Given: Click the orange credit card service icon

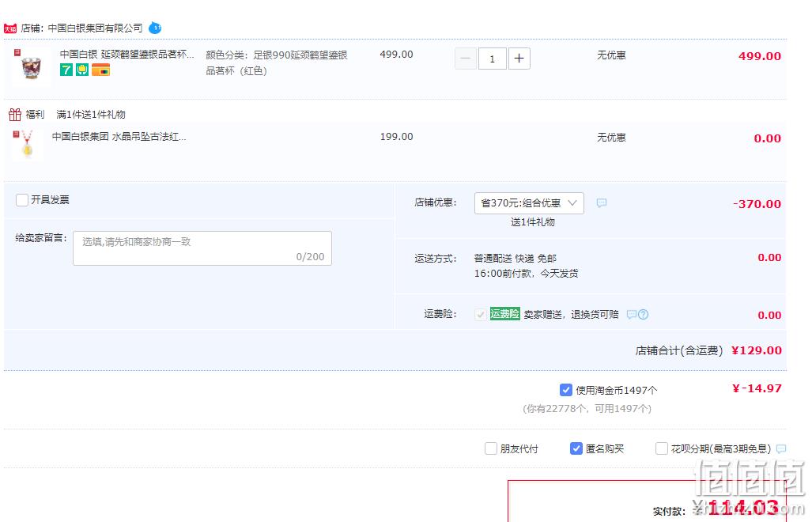Looking at the screenshot, I should pos(101,70).
